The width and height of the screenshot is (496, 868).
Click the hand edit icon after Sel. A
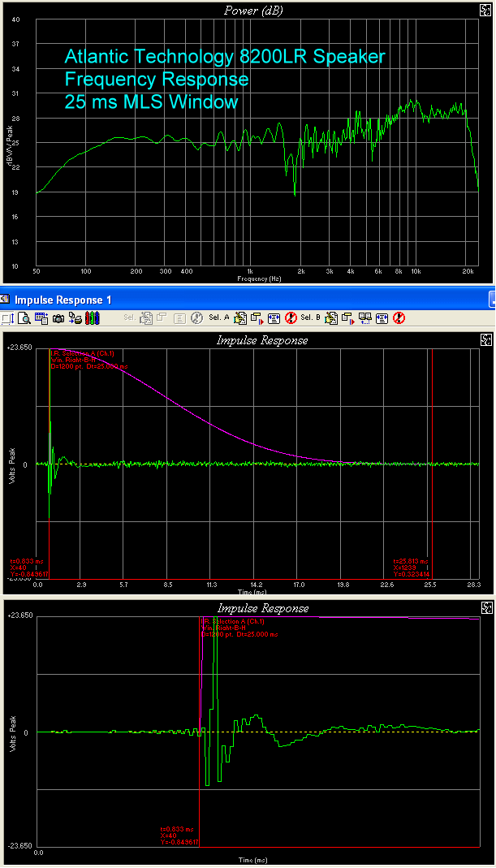240,318
